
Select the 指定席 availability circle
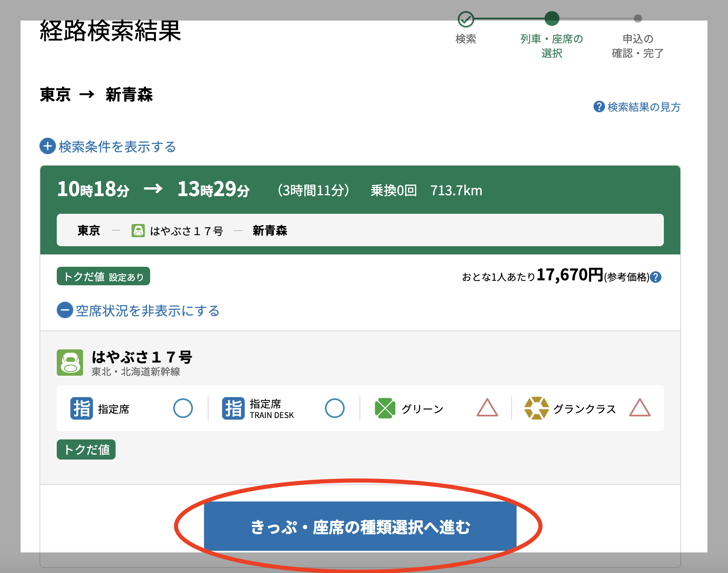coord(183,408)
